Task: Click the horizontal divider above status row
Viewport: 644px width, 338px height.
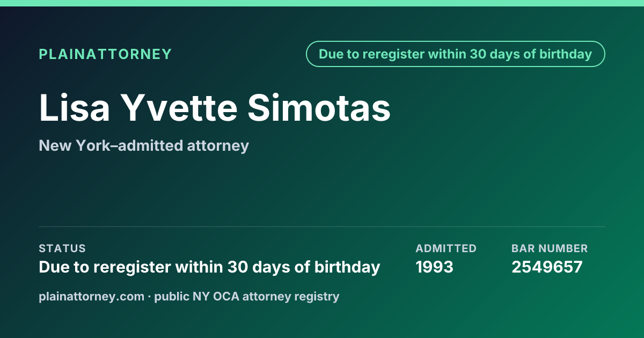Action: [322, 226]
